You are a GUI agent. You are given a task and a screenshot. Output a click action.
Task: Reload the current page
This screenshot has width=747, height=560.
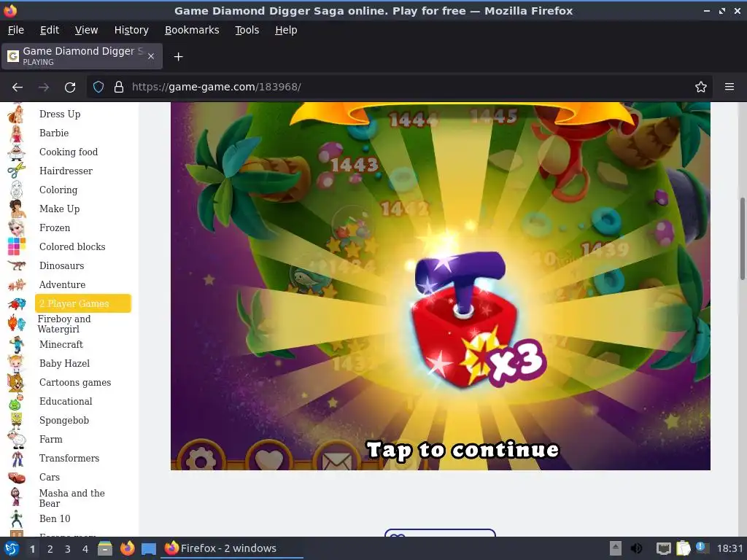tap(70, 87)
